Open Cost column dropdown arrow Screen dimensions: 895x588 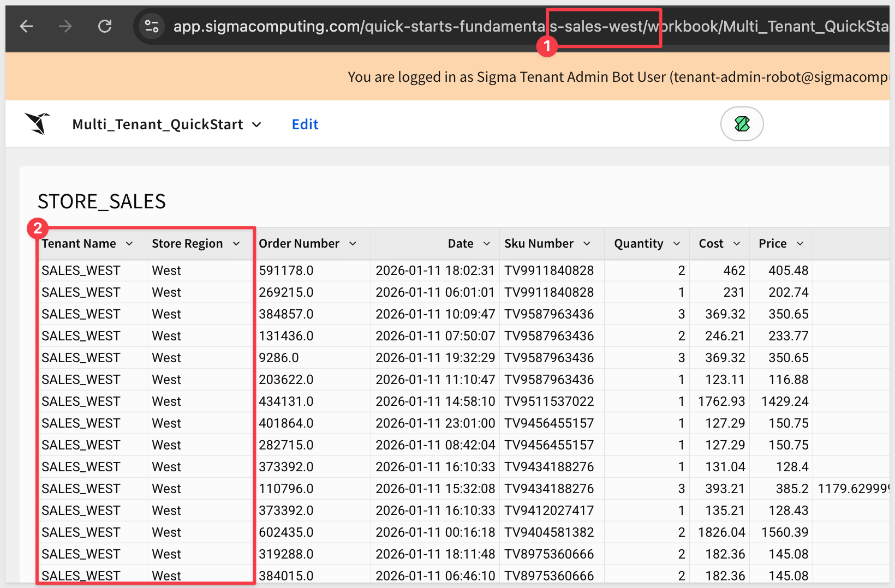737,244
